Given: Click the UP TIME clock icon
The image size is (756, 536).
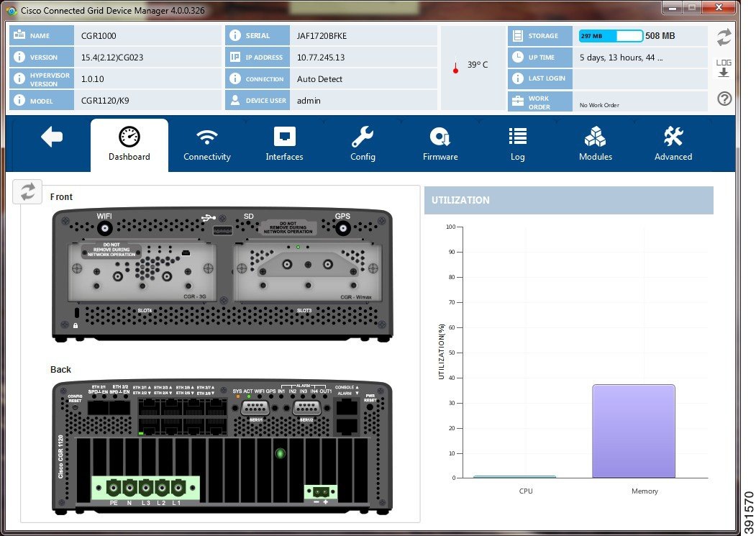Looking at the screenshot, I should [518, 57].
